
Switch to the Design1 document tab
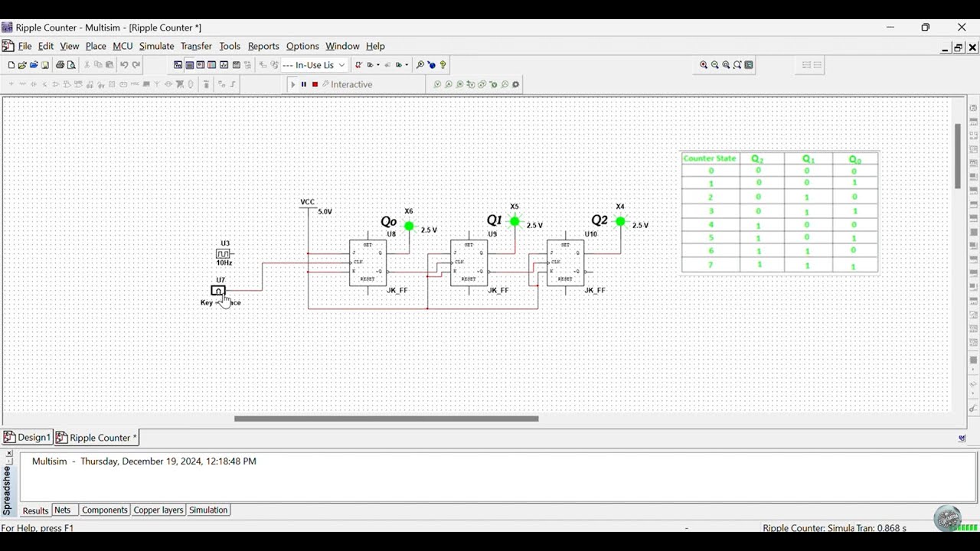(x=27, y=438)
